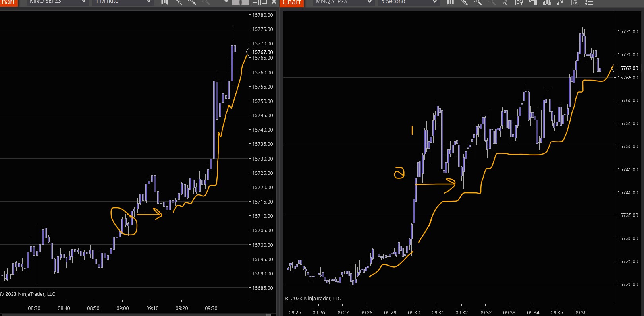The image size is (644, 316).
Task: Click zoom in magnifier on 5 Second chart
Action: (x=477, y=2)
